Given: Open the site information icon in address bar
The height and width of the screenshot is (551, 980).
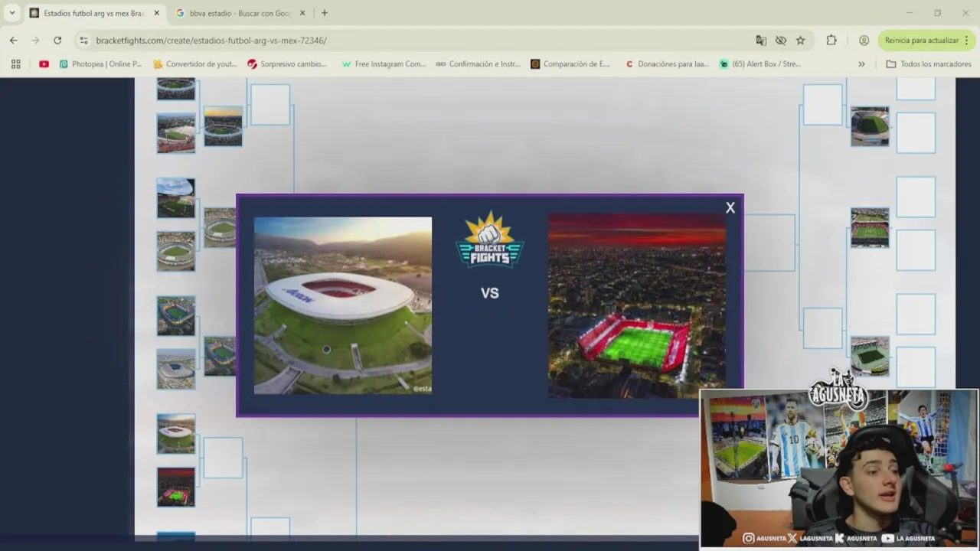Looking at the screenshot, I should (x=83, y=40).
